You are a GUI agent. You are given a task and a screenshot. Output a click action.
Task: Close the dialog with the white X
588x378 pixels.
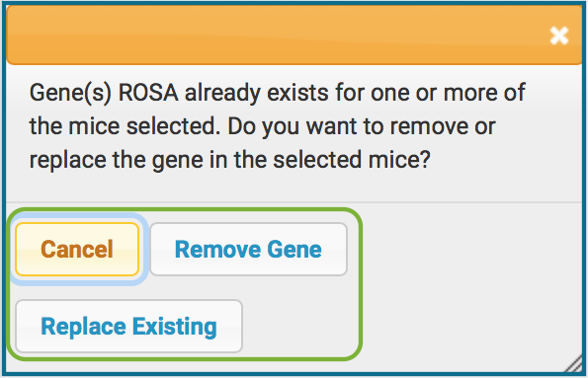pos(558,36)
